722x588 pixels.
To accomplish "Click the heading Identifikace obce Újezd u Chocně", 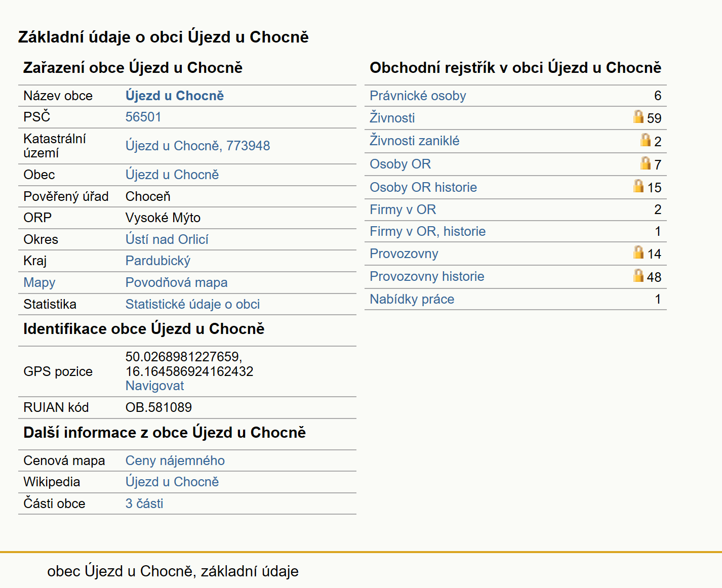I will (x=144, y=329).
